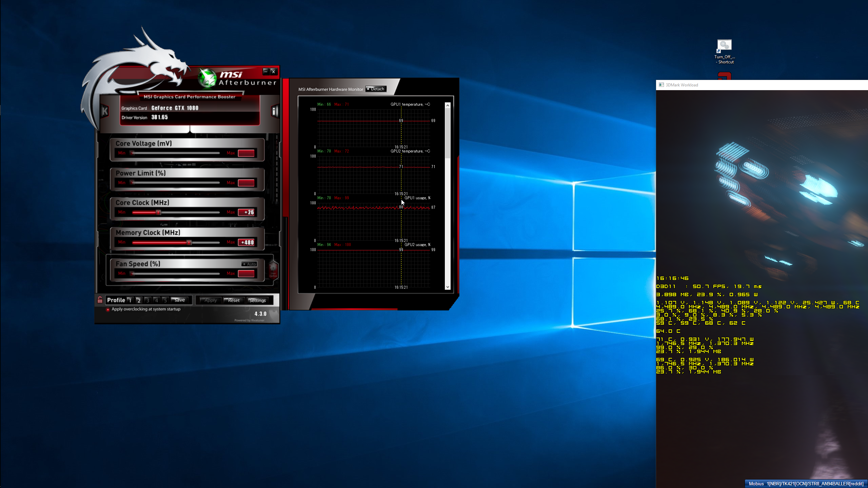Save the current profile
Image resolution: width=868 pixels, height=488 pixels.
[x=180, y=300]
